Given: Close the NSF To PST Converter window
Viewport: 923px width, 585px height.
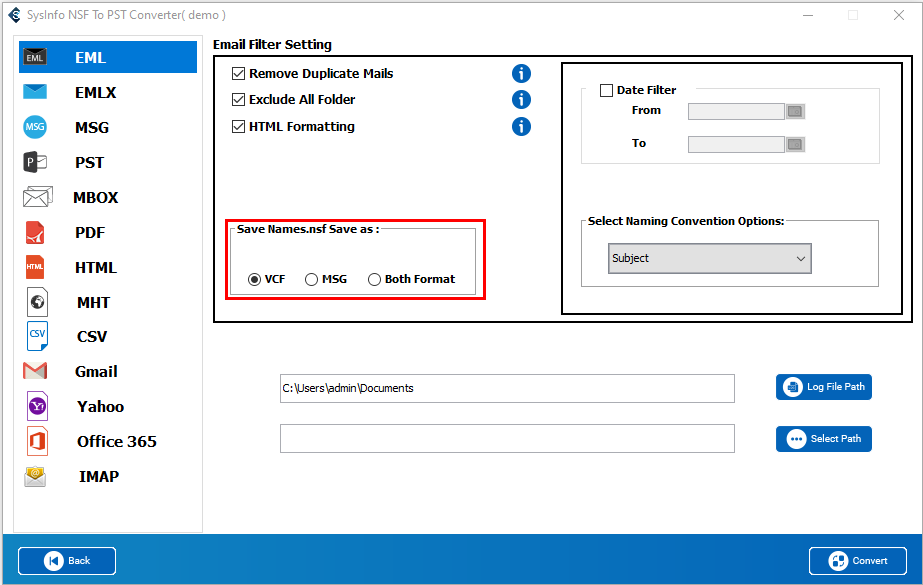Looking at the screenshot, I should click(x=899, y=15).
